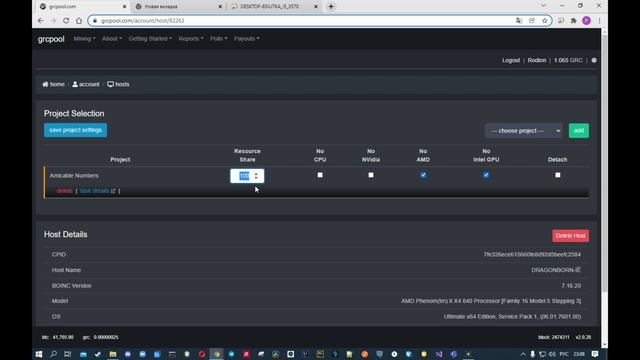Show hidden system tray icons chevron

(523, 354)
